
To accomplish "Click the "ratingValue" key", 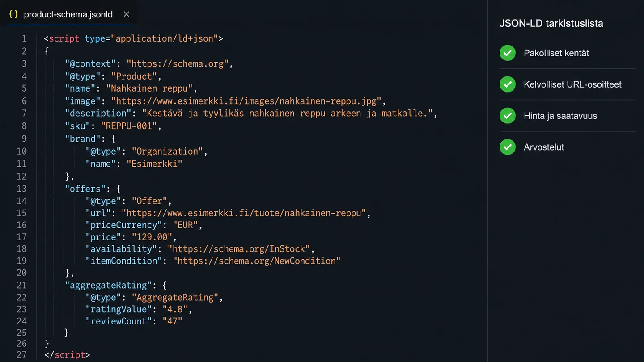I will point(119,309).
